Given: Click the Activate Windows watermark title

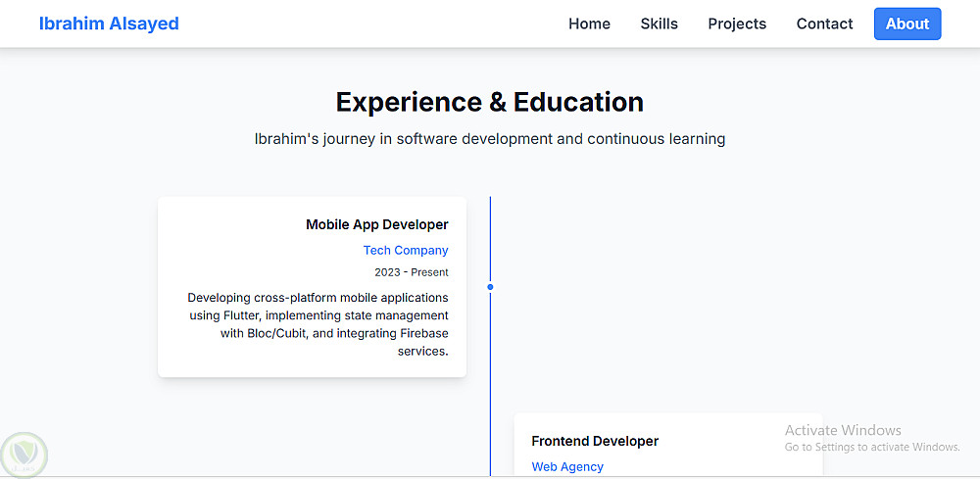Looking at the screenshot, I should click(843, 430).
